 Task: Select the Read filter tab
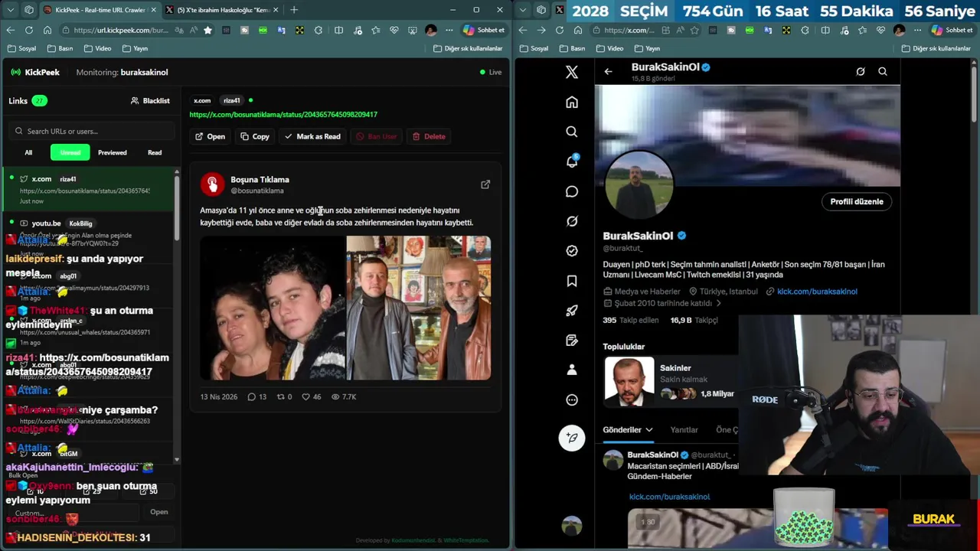pyautogui.click(x=155, y=152)
